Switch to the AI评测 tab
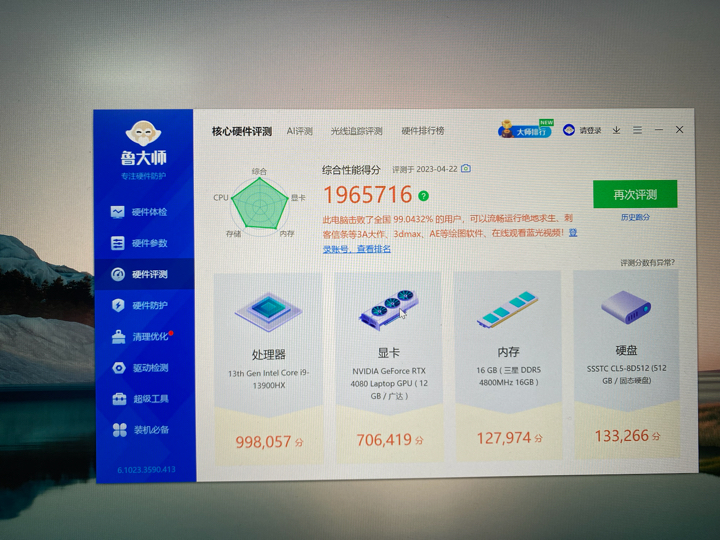 click(x=299, y=131)
